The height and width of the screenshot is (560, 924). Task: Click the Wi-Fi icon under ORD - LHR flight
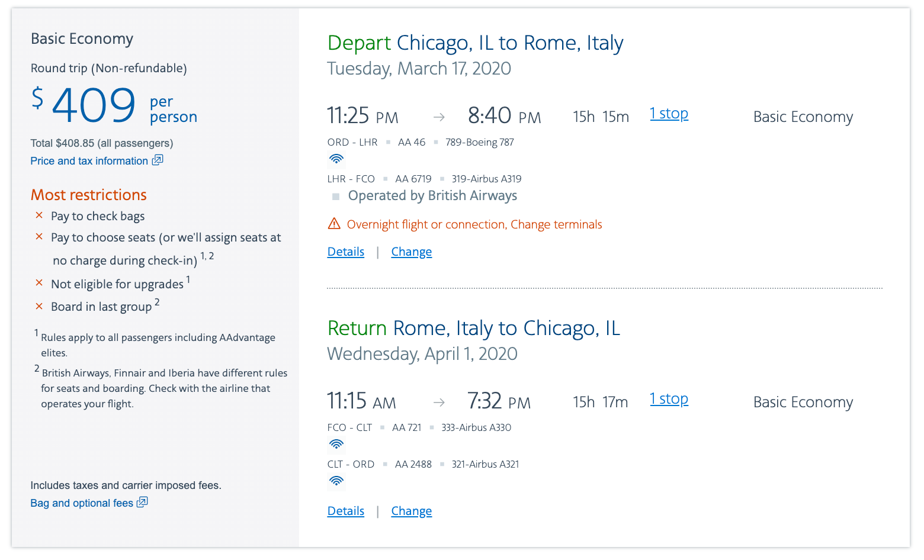(x=336, y=159)
